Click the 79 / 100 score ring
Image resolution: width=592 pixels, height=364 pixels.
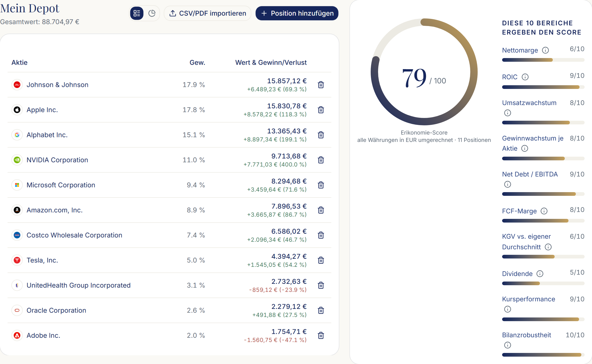point(424,72)
